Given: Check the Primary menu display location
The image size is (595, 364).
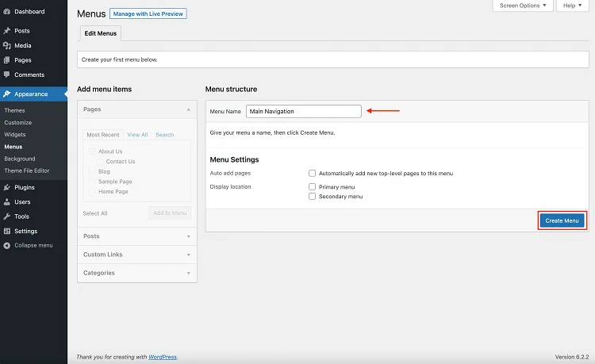Looking at the screenshot, I should click(x=312, y=186).
